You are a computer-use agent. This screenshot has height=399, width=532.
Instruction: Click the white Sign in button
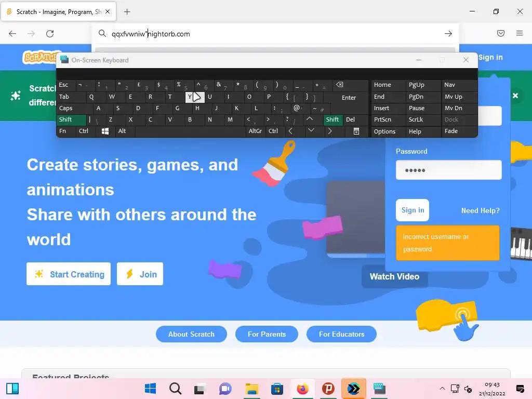pos(412,210)
